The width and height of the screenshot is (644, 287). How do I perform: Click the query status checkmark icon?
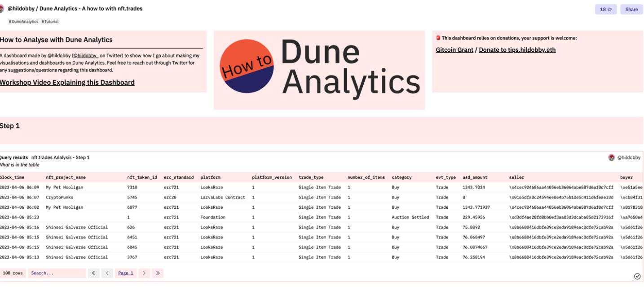[x=637, y=276]
